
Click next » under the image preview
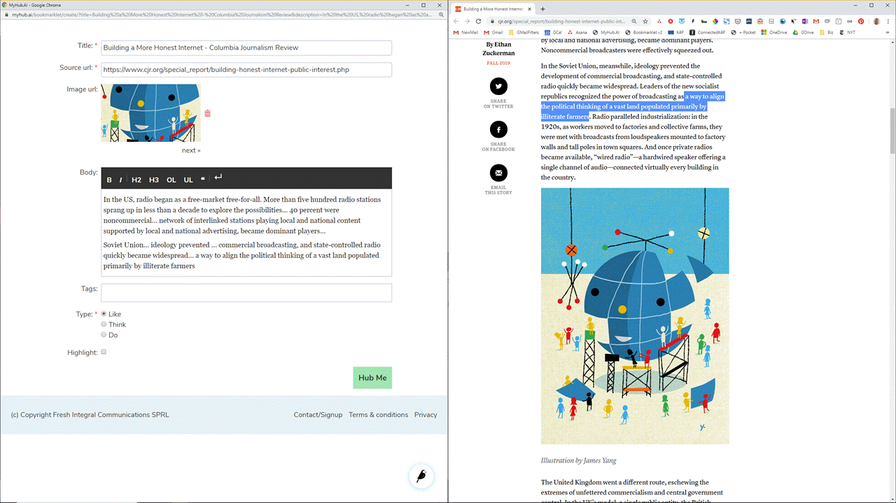click(191, 150)
